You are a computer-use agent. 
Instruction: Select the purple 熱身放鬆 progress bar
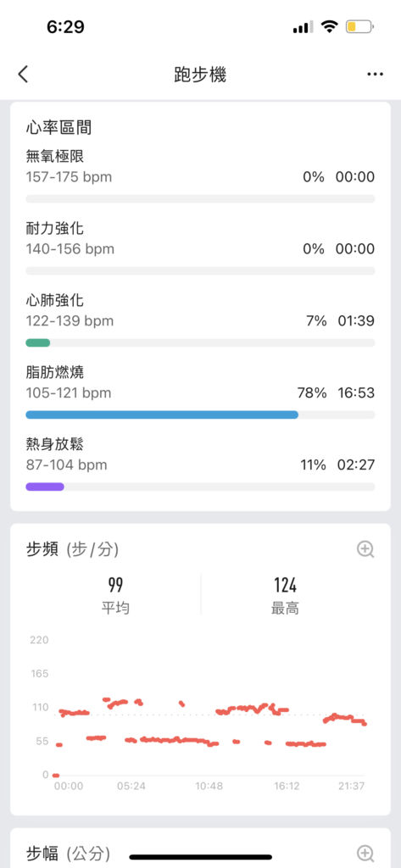pyautogui.click(x=45, y=487)
